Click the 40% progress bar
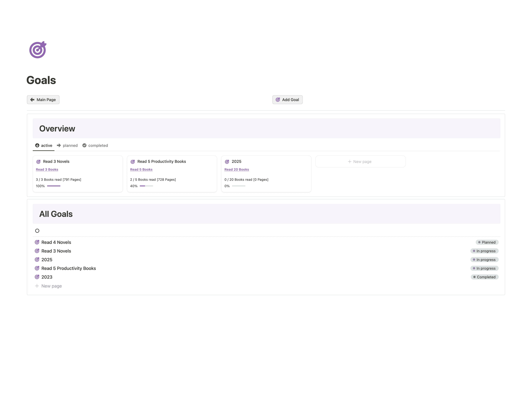Screen dimensions: 532x420 click(x=146, y=186)
